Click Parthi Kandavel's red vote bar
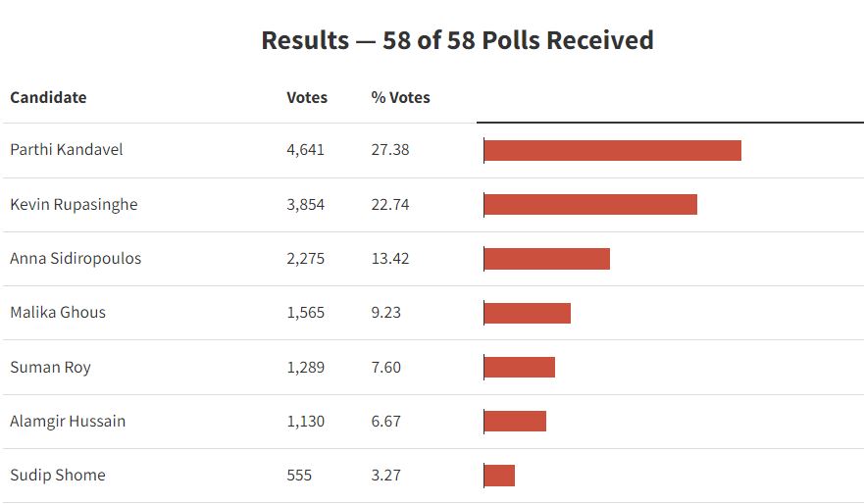 613,150
